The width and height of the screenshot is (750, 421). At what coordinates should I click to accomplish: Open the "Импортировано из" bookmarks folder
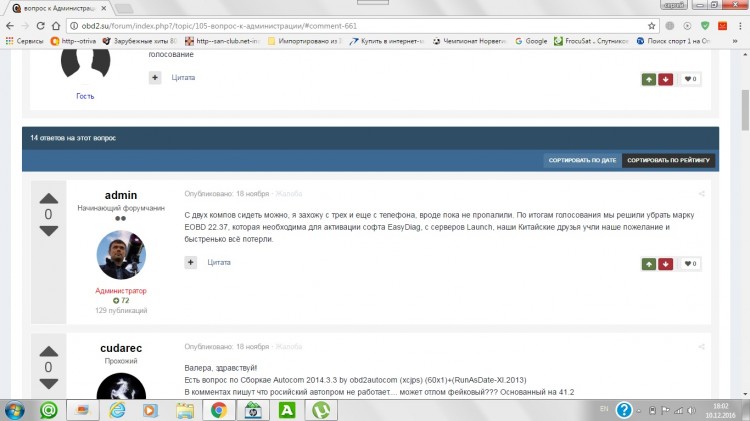305,41
